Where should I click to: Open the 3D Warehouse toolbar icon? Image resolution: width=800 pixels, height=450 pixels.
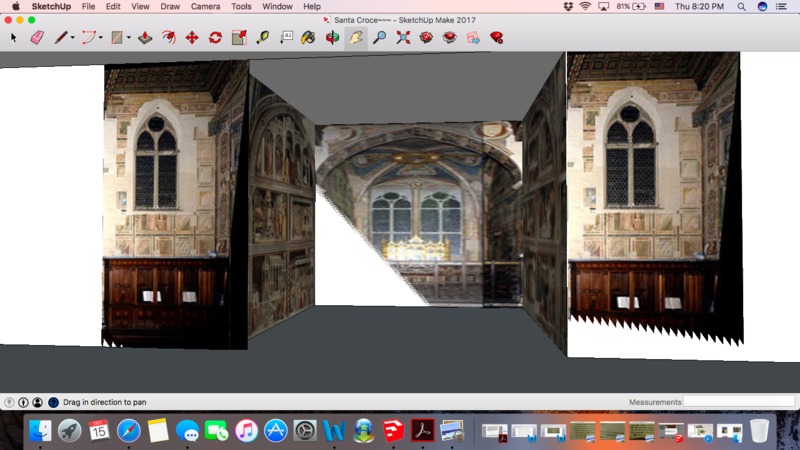(x=426, y=38)
